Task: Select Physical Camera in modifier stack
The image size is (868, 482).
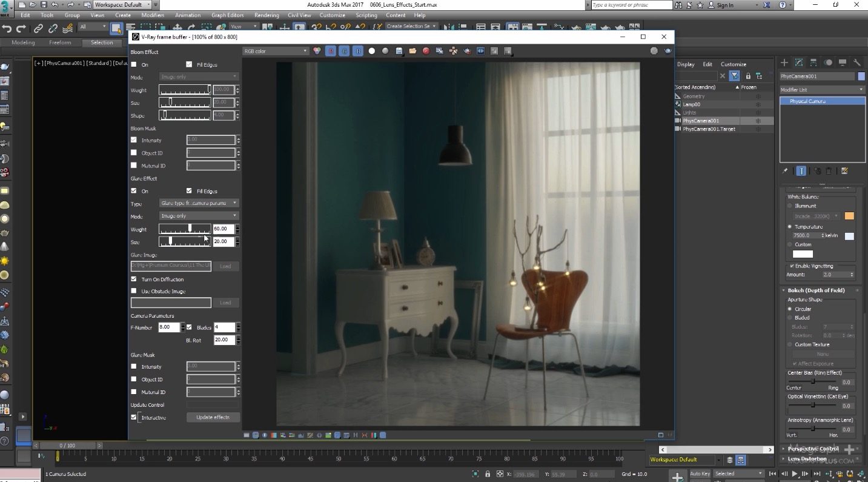Action: pyautogui.click(x=822, y=101)
